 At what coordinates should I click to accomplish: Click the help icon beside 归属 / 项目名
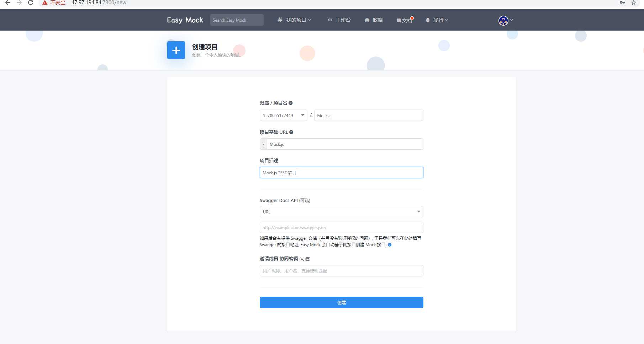tap(291, 103)
